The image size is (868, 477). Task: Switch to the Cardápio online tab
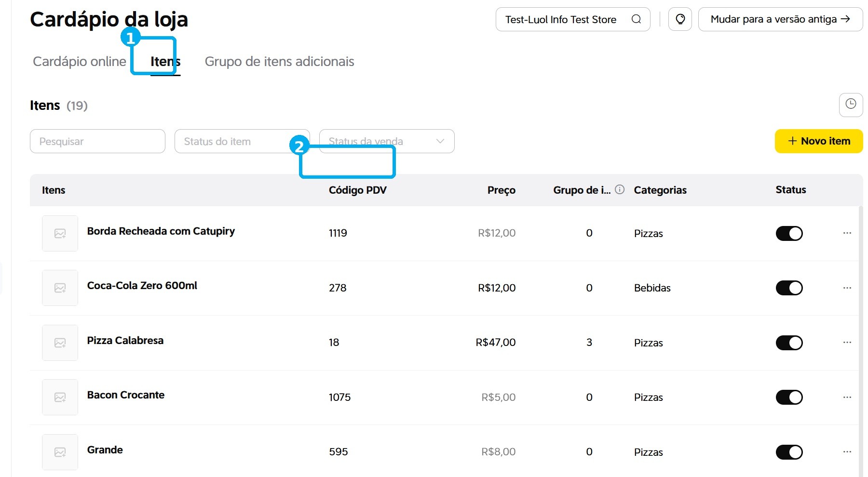pyautogui.click(x=80, y=62)
